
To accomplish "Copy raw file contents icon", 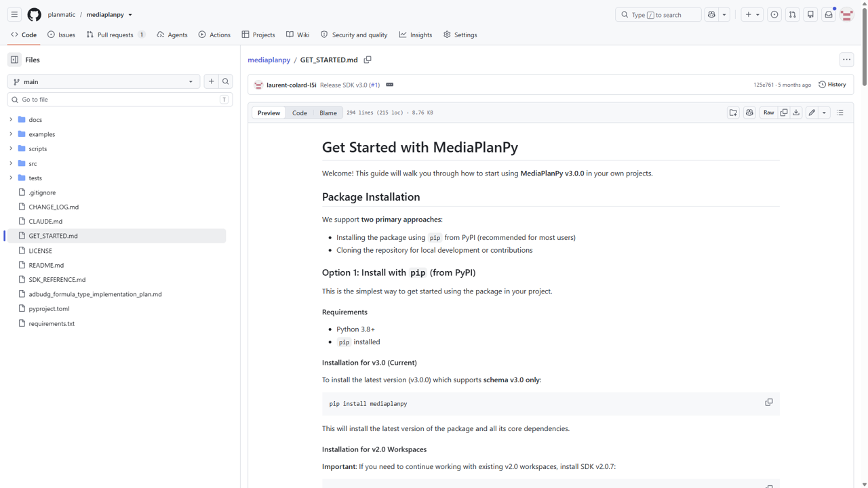I will pos(784,113).
